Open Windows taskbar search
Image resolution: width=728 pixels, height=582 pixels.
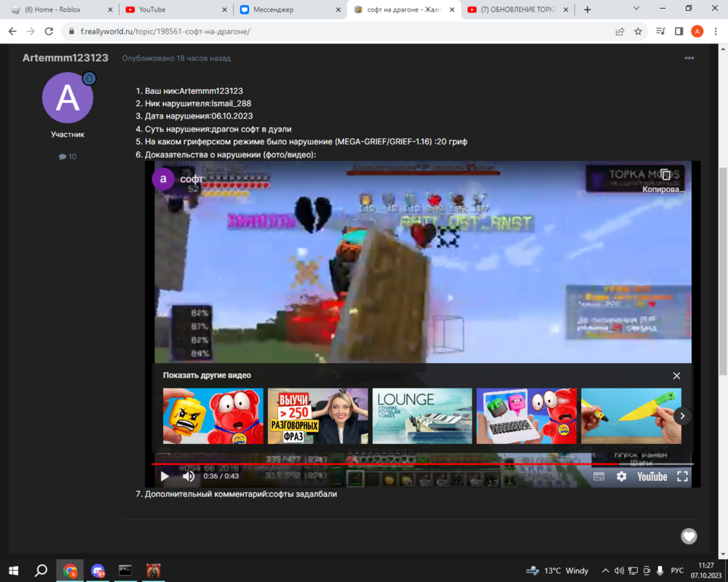coord(41,570)
